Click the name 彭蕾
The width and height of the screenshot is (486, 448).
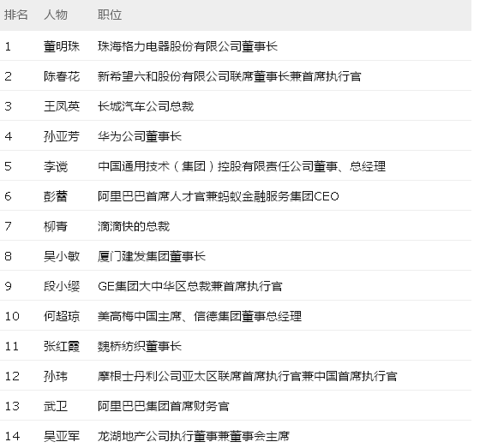click(x=56, y=196)
